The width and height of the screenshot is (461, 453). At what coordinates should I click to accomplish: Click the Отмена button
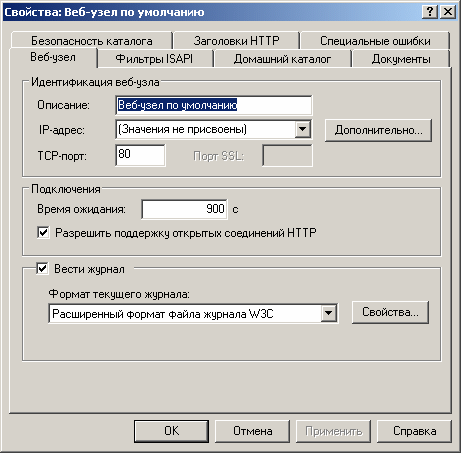(x=252, y=431)
